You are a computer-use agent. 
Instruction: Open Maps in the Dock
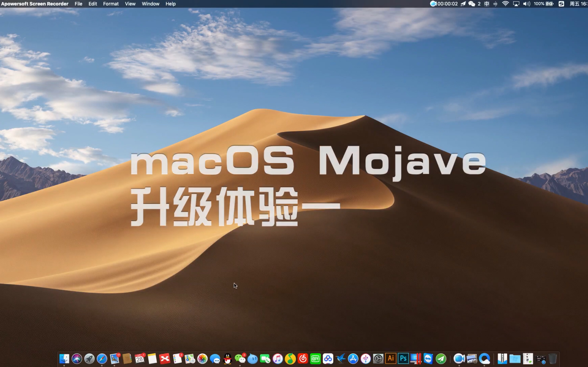click(190, 359)
